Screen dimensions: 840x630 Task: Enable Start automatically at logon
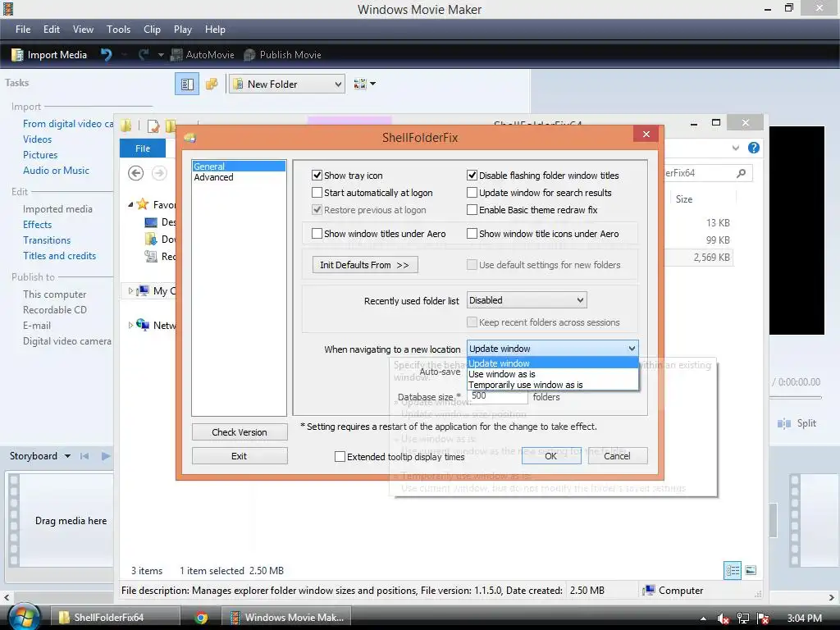pos(317,192)
